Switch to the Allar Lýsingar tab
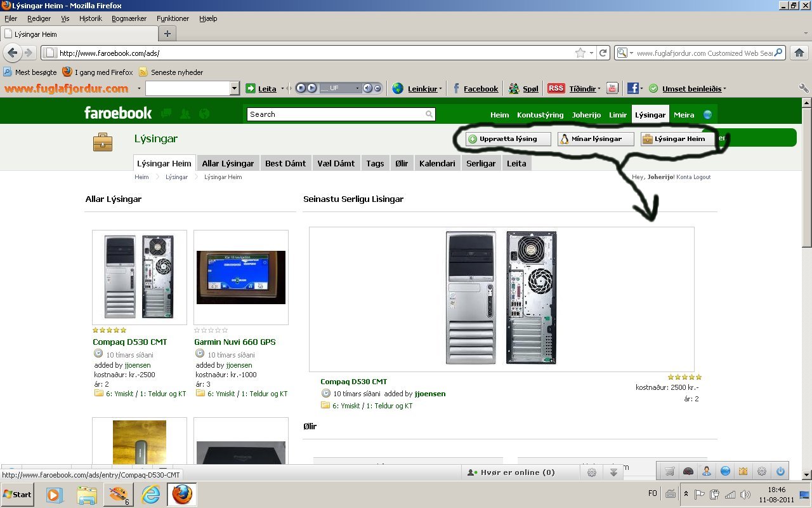 [228, 163]
